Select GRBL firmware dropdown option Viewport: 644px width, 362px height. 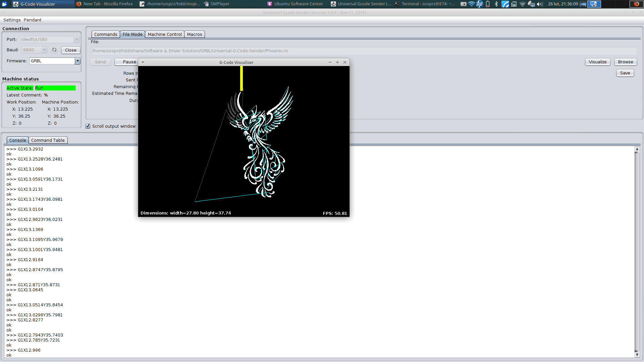point(52,61)
